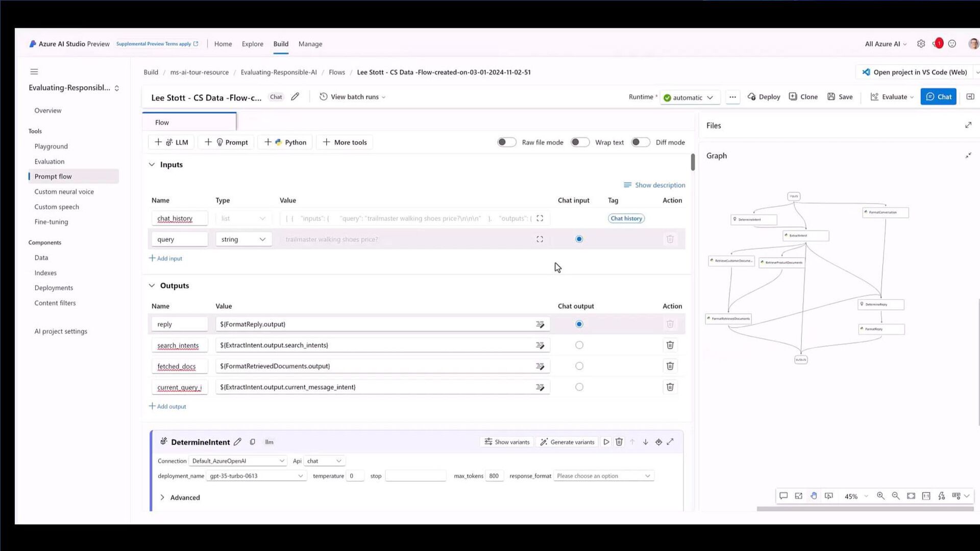Image resolution: width=980 pixels, height=551 pixels.
Task: Click the pencil icon to rename the flow
Action: (295, 97)
